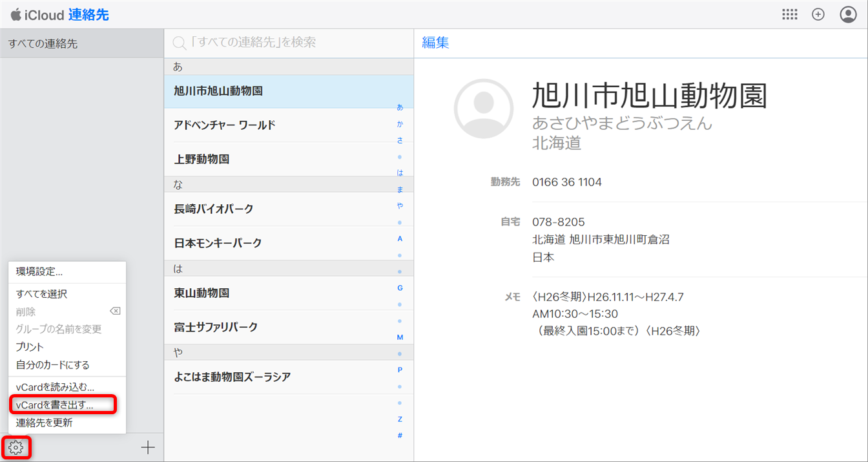Click the circled plus icon in header
The width and height of the screenshot is (868, 462).
click(x=818, y=14)
